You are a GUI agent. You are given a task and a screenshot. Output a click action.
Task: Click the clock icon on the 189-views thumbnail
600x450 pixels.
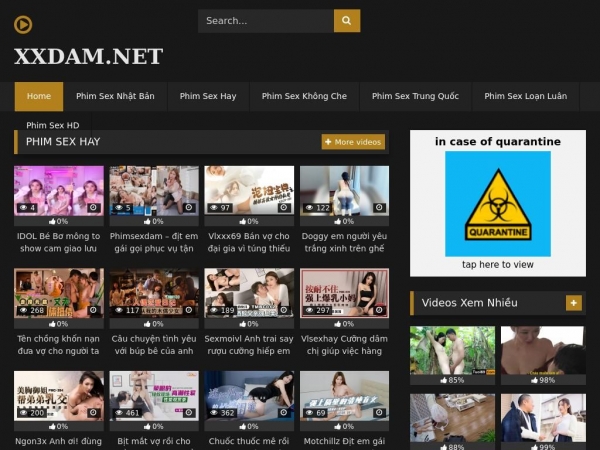284,310
